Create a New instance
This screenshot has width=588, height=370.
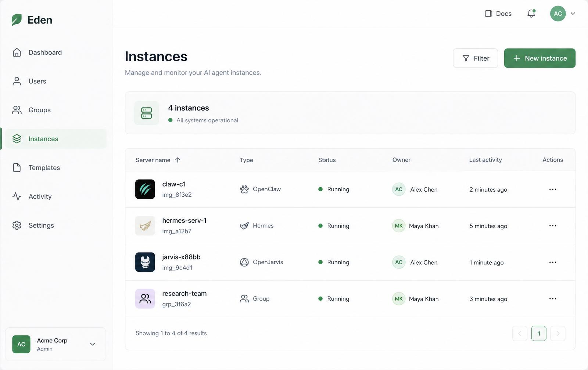pos(540,58)
